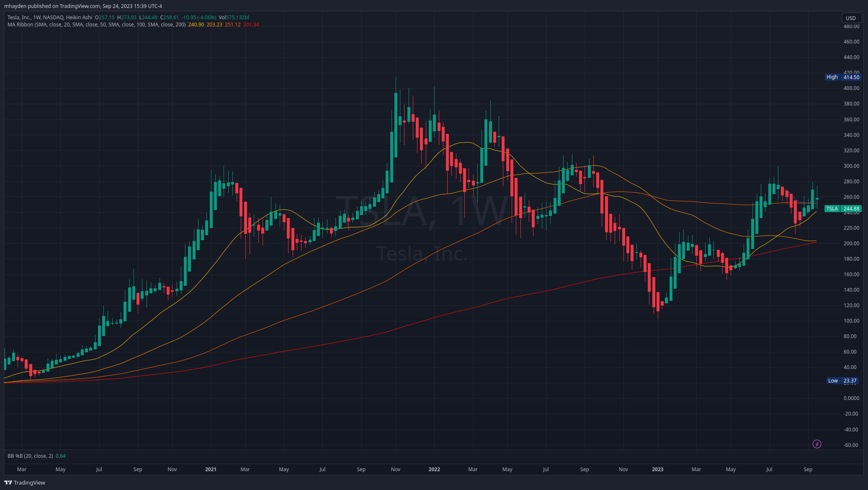Click the -60.00 price axis label

pos(852,445)
